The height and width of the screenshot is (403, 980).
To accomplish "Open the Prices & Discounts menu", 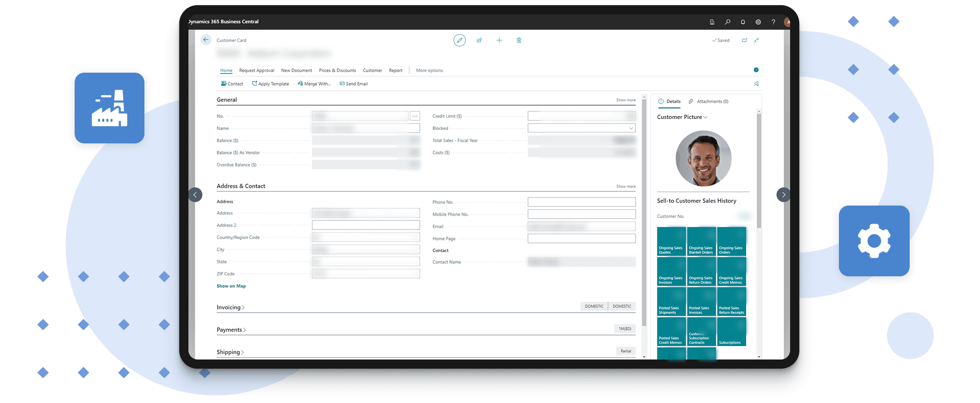I will coord(337,71).
